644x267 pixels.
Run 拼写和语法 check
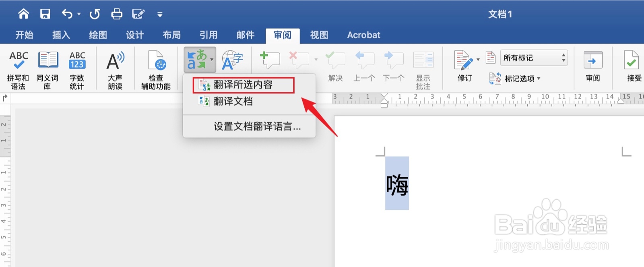(x=18, y=70)
